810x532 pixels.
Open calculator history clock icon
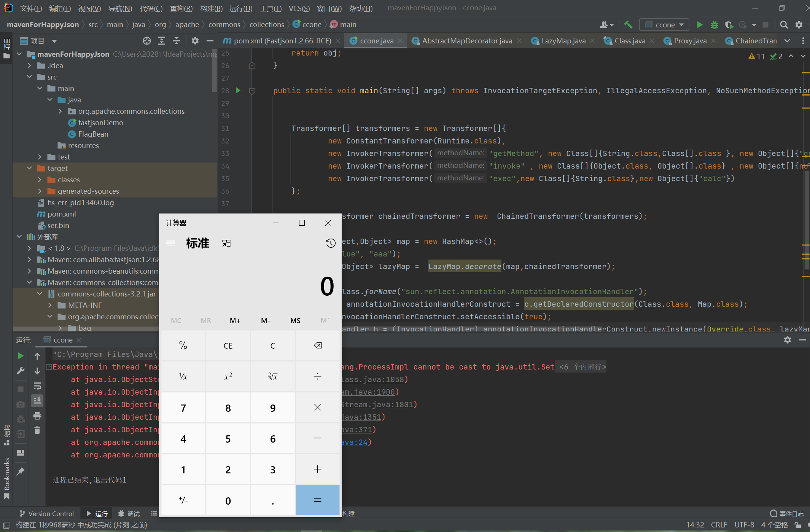click(331, 243)
